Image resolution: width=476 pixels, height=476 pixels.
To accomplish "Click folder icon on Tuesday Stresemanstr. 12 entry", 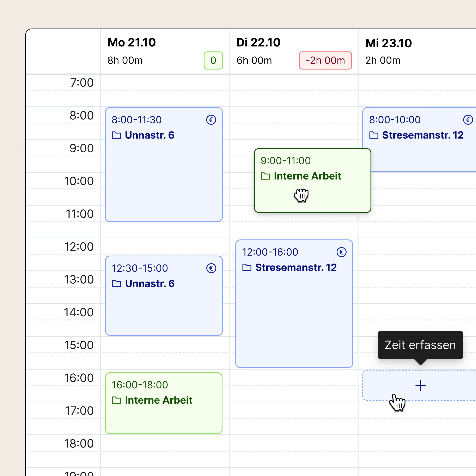I will click(247, 268).
